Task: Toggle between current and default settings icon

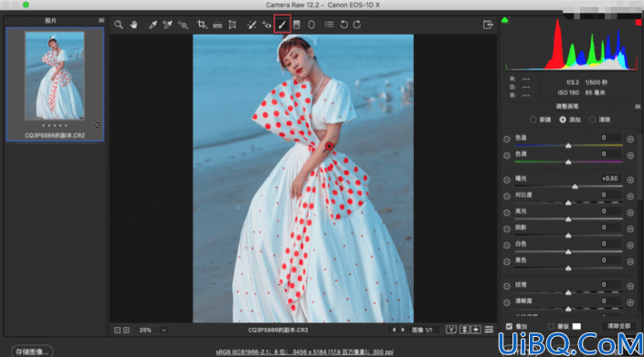Action: pyautogui.click(x=489, y=330)
